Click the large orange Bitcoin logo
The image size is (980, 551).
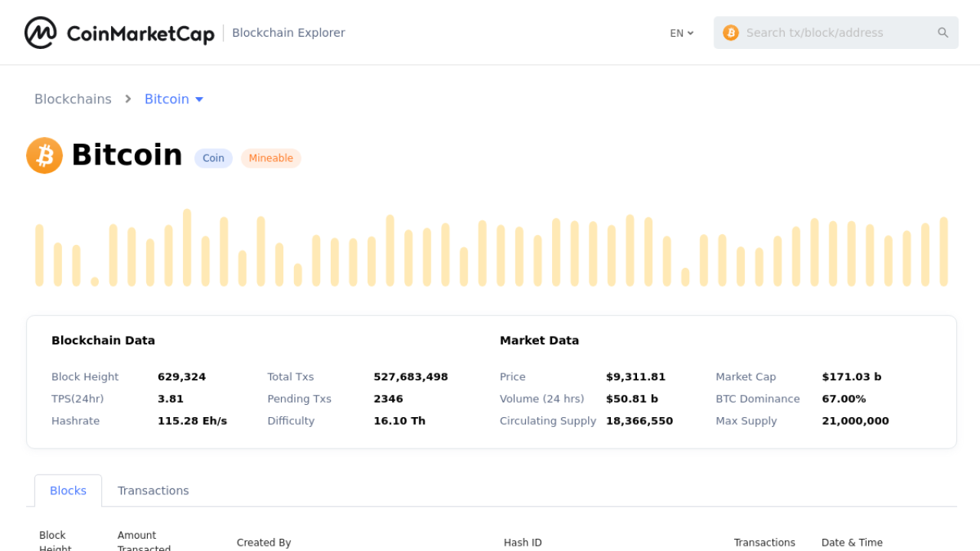click(44, 155)
